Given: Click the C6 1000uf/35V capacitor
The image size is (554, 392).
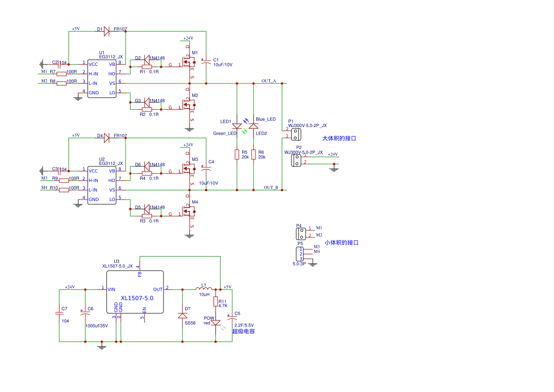Looking at the screenshot, I should click(x=85, y=313).
